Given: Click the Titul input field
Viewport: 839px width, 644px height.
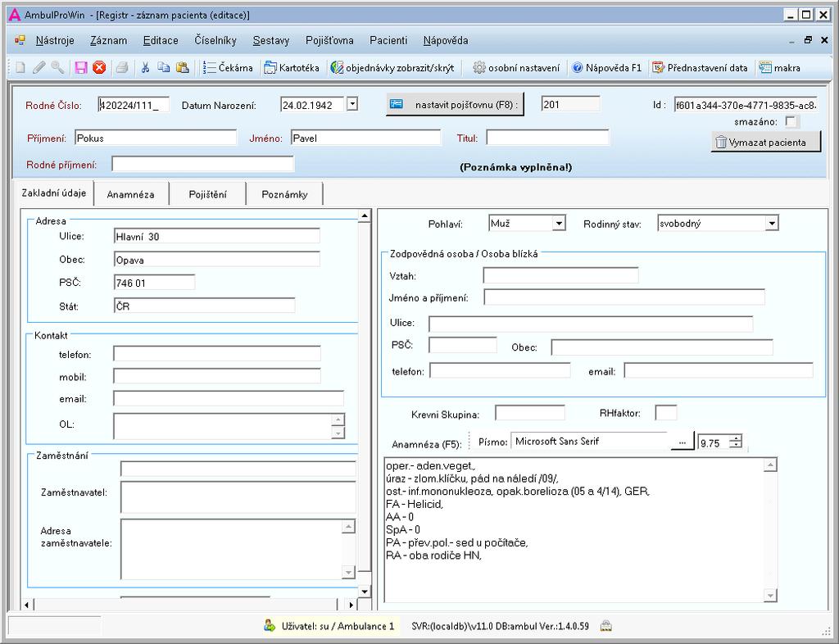Looking at the screenshot, I should pyautogui.click(x=547, y=138).
